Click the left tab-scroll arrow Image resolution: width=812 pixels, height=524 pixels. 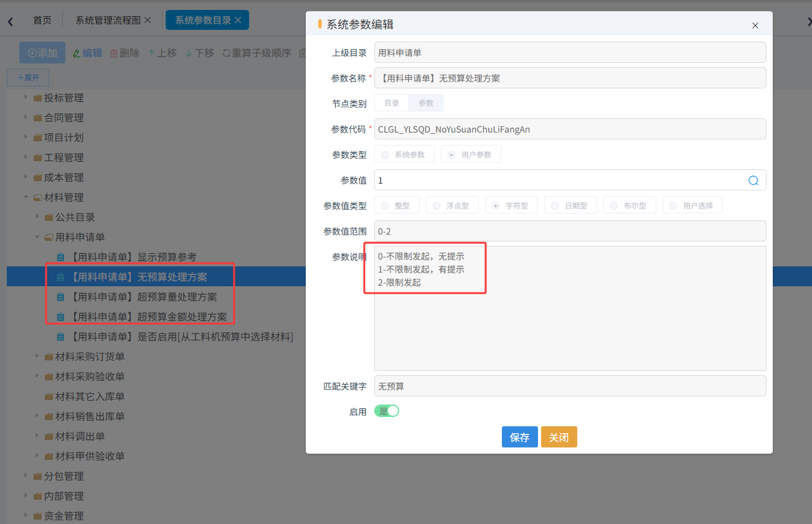click(11, 22)
